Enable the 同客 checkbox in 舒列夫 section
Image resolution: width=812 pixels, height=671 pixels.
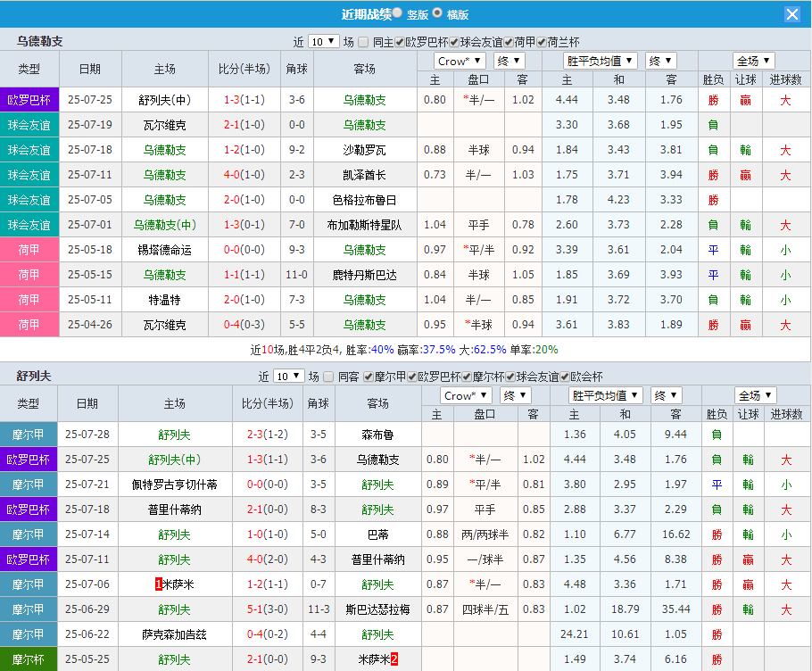(x=327, y=377)
